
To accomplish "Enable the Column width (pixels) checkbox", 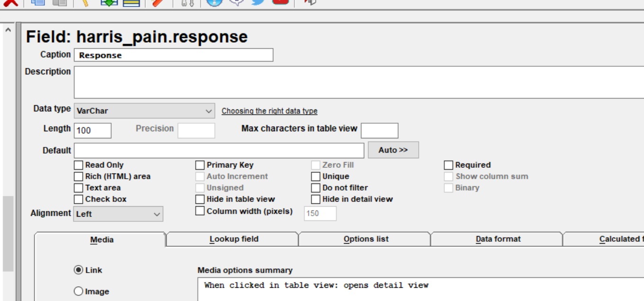I will coord(200,211).
